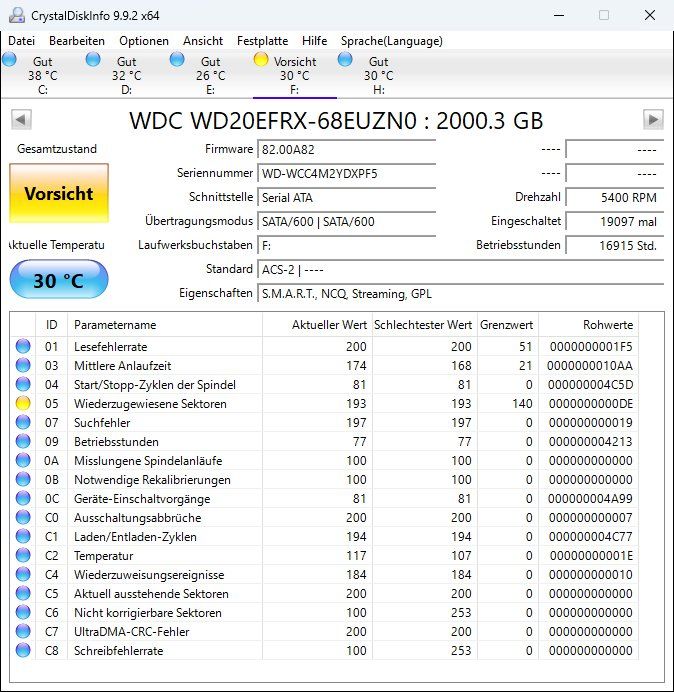Click the Grenzwert value 140

(x=522, y=403)
